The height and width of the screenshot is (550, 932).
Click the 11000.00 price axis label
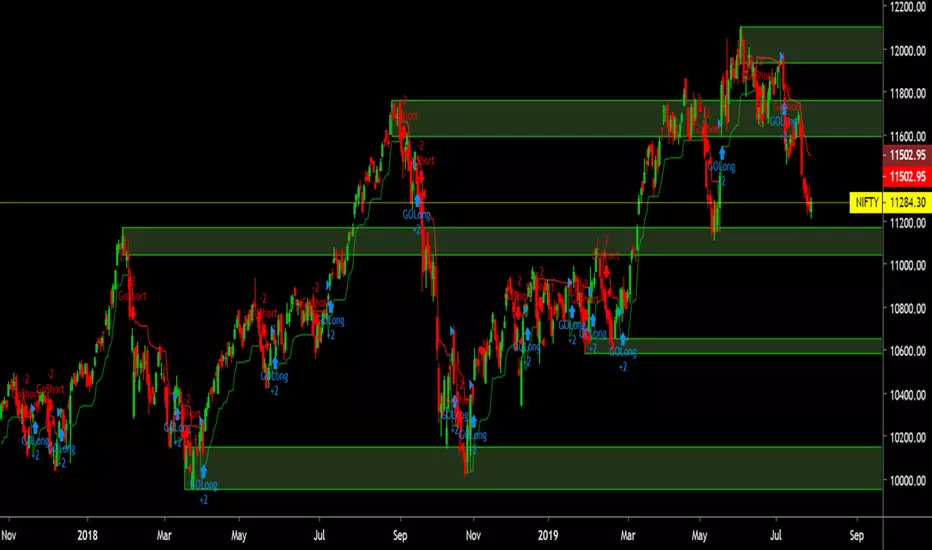(908, 266)
